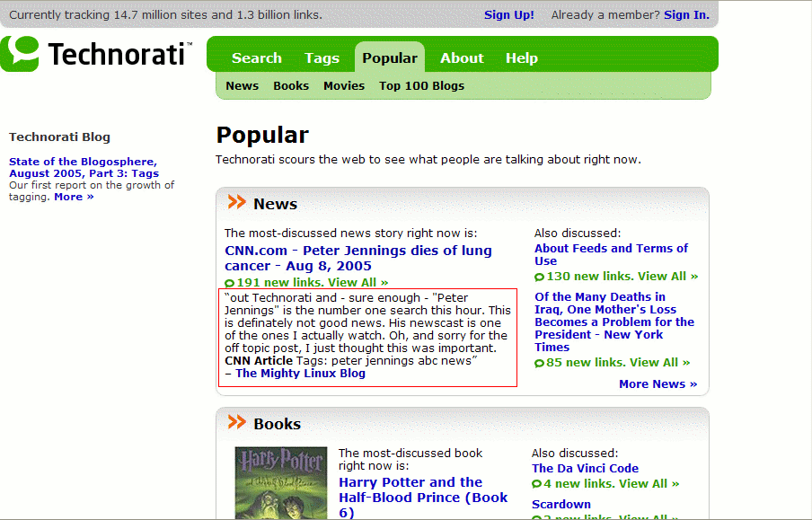Click the orange arrows icon beside News heading
This screenshot has width=812, height=520.
(236, 202)
